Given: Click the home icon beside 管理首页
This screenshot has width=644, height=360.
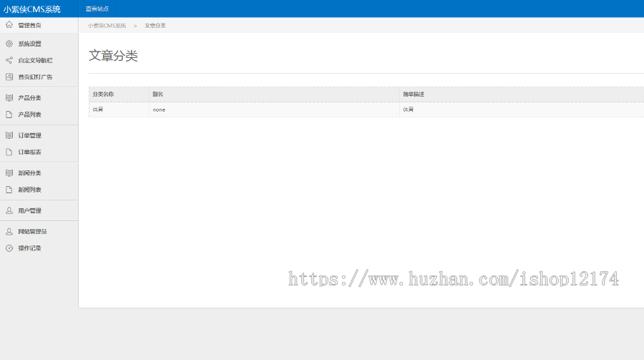Looking at the screenshot, I should (x=9, y=25).
